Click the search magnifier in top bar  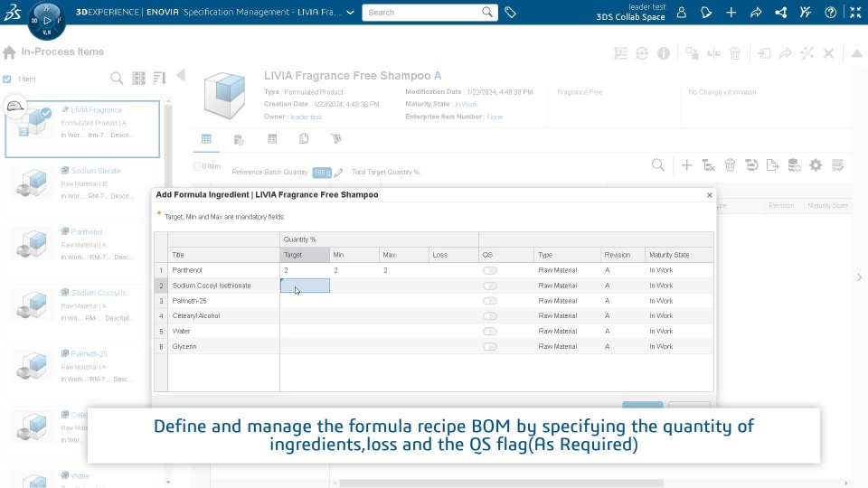pos(486,12)
